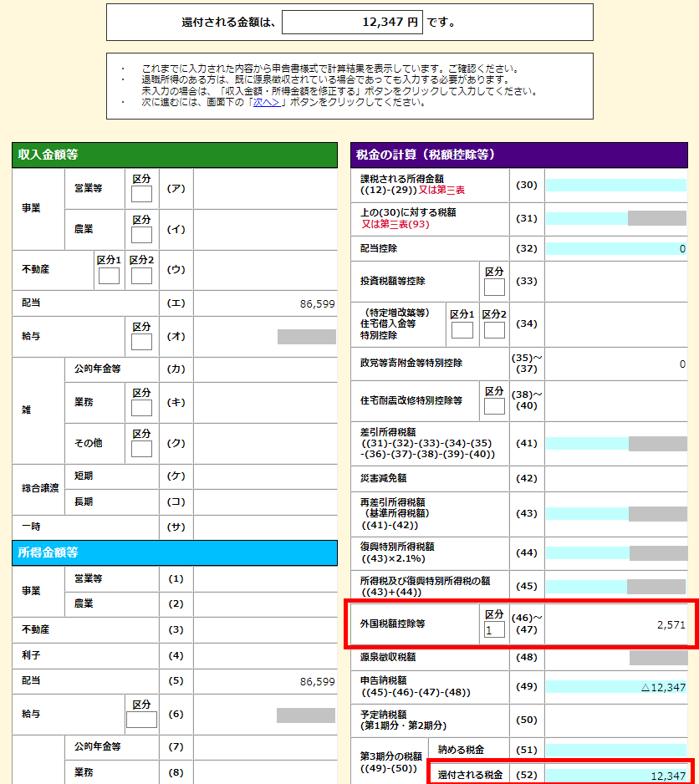The width and height of the screenshot is (699, 784).
Task: Select the 区分2 box for 住宅借入金等特別控除
Action: click(x=494, y=330)
